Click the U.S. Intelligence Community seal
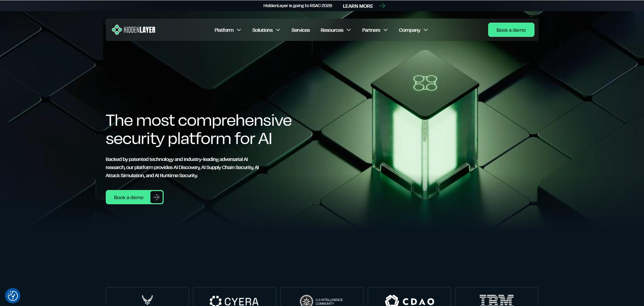This screenshot has height=306, width=644. click(x=321, y=300)
